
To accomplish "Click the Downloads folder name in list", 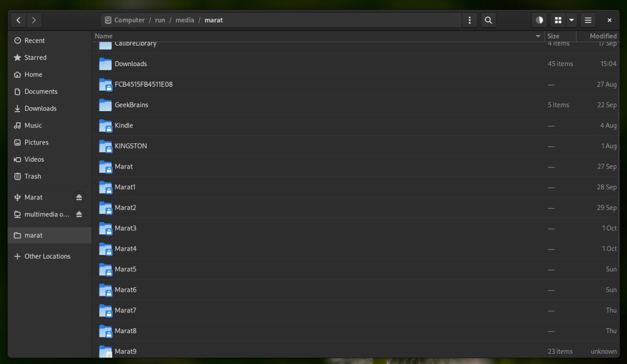I will coord(131,64).
